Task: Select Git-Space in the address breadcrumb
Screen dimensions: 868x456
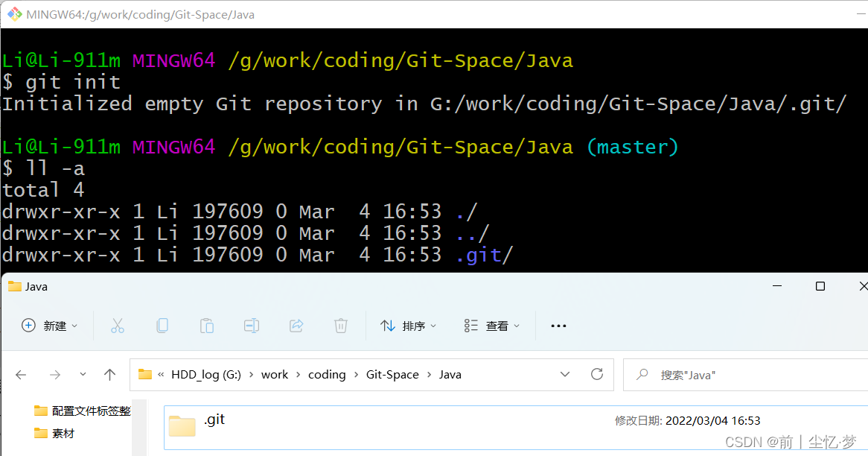Action: click(x=392, y=375)
